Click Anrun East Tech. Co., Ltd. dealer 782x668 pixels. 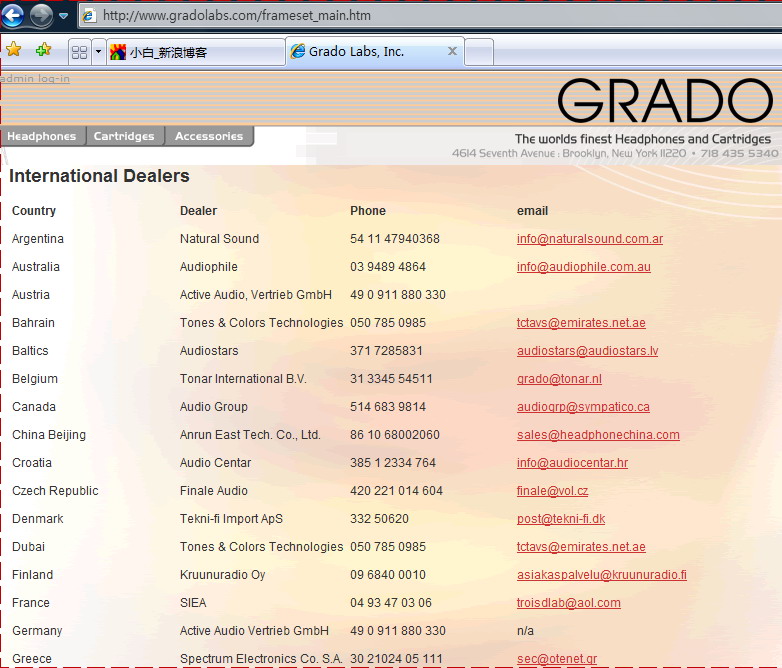point(250,435)
